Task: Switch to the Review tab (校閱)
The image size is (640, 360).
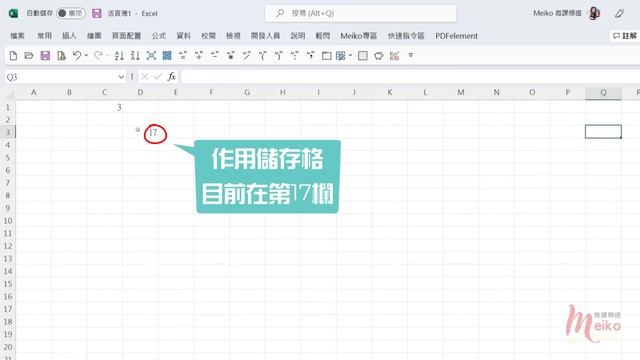Action: click(209, 36)
